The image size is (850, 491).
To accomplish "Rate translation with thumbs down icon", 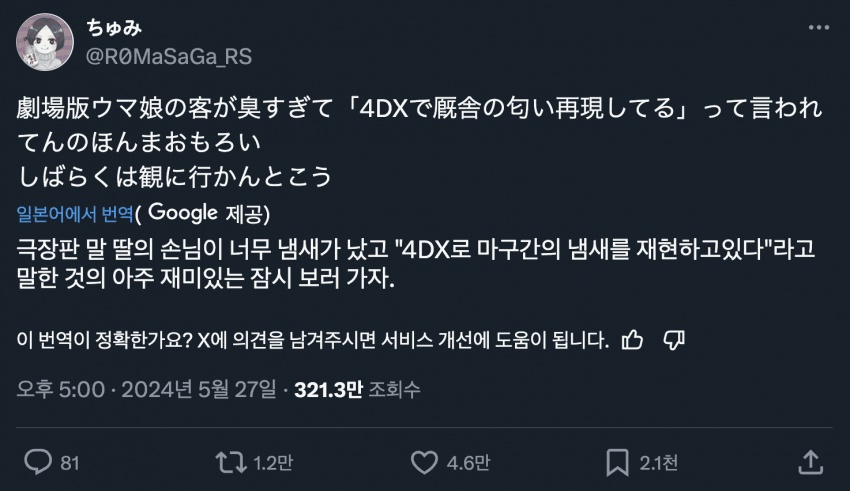I will tap(674, 340).
